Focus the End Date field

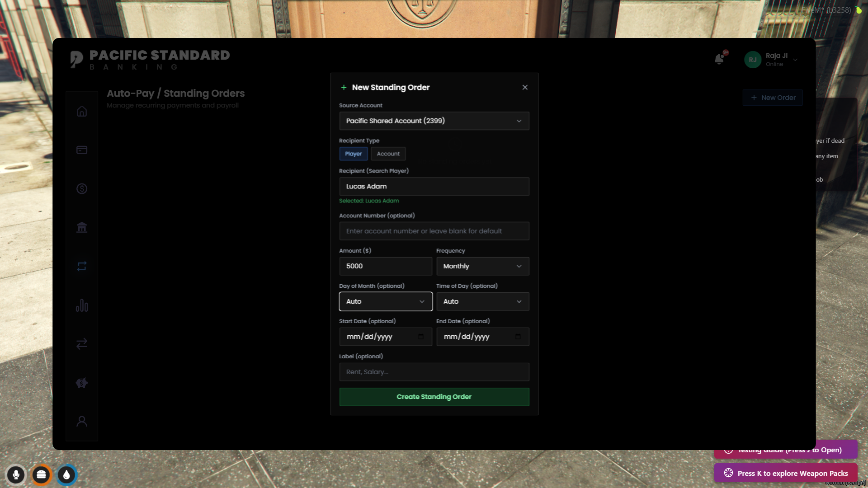click(x=483, y=337)
